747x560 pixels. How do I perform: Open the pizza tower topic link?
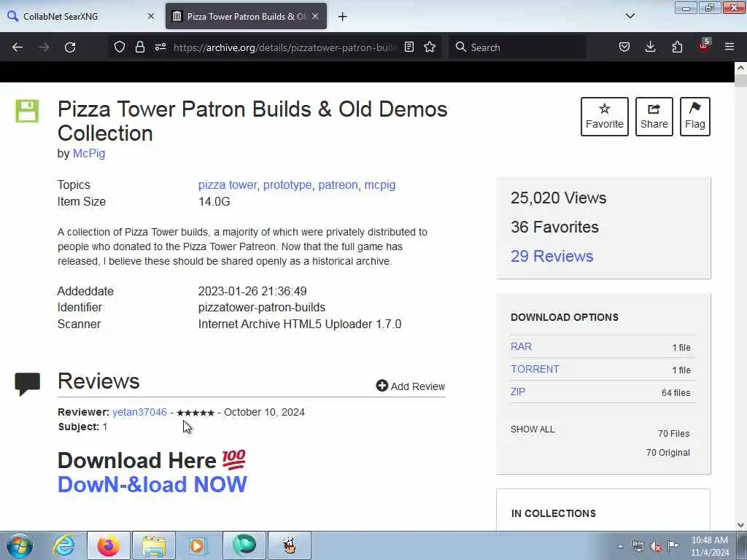click(x=228, y=184)
